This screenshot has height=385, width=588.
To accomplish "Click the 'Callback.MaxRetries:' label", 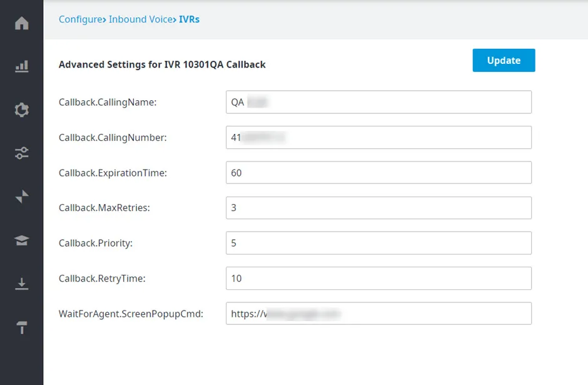I will point(104,208).
